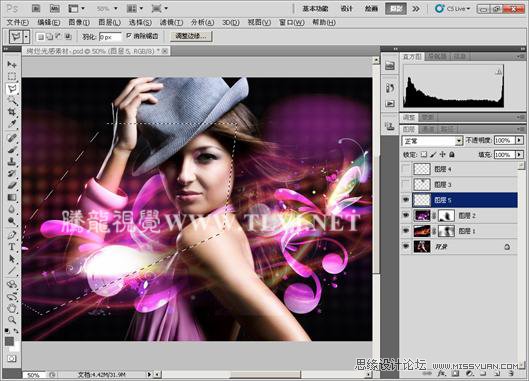The height and width of the screenshot is (381, 529).
Task: Select the Zoom tool in toolbox
Action: coord(12,320)
